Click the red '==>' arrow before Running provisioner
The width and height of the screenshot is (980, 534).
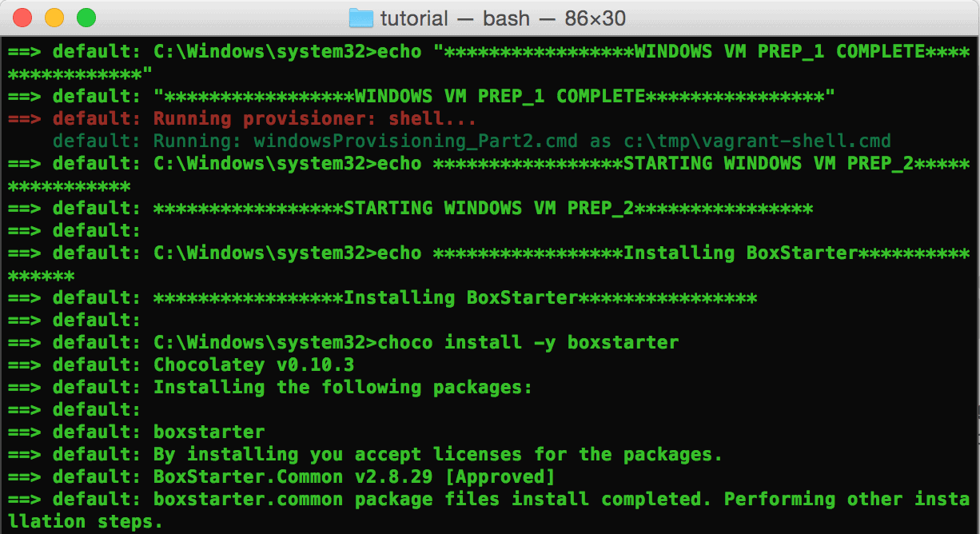click(x=23, y=119)
